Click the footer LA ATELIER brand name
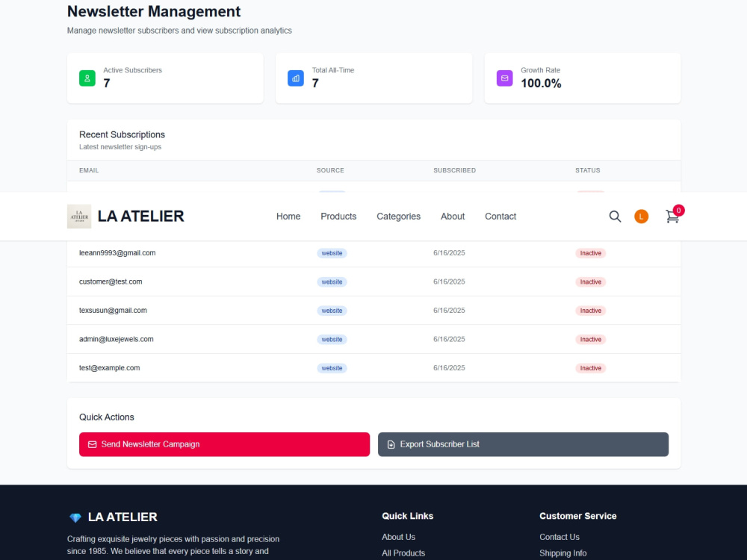This screenshot has height=560, width=747. 123,517
